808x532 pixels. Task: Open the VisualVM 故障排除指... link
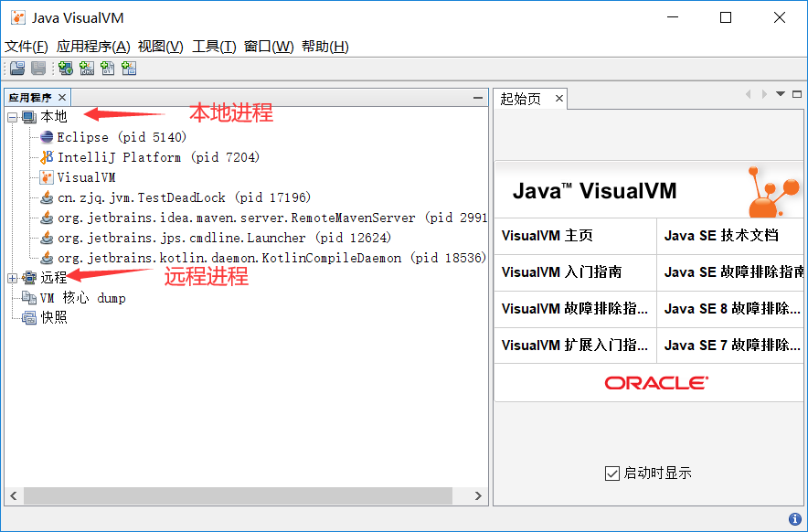click(575, 308)
